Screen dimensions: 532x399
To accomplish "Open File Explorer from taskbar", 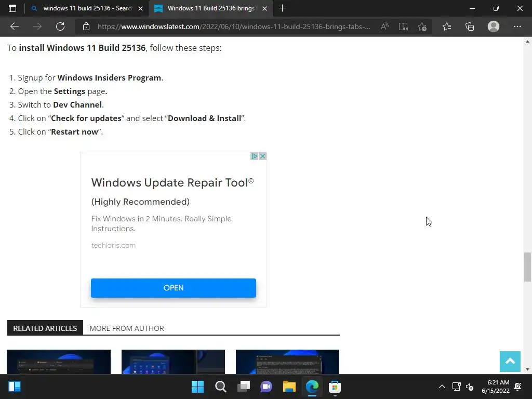I will (x=289, y=387).
